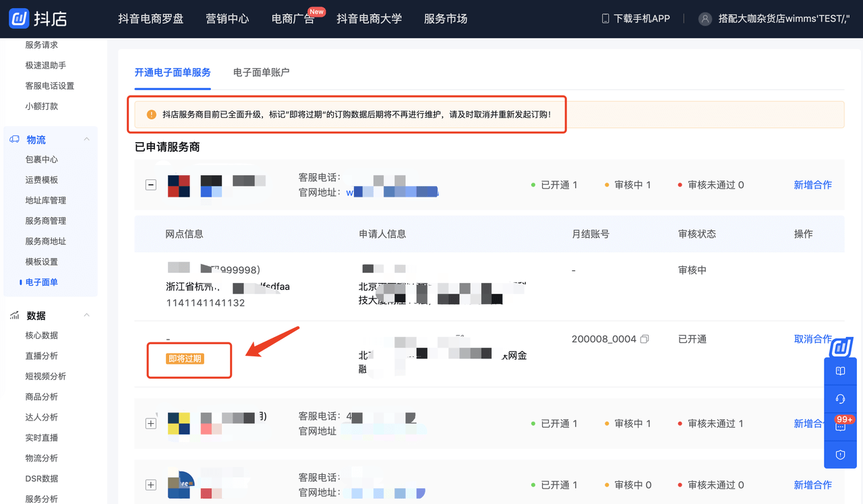Click the user avatar icon
The width and height of the screenshot is (863, 504).
click(705, 19)
